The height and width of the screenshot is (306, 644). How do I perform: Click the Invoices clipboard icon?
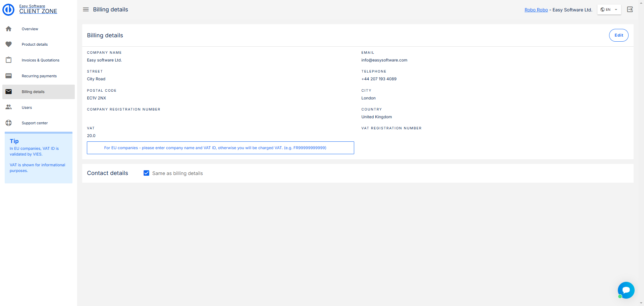[9, 60]
